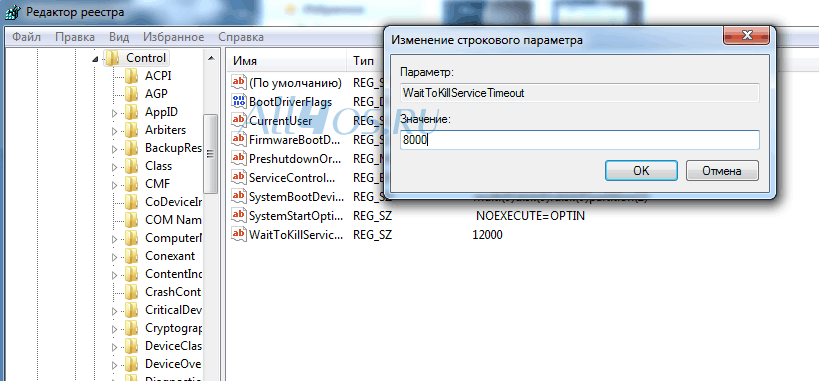Open the Вид menu
Viewport: 819px width, 381px height.
click(x=119, y=37)
